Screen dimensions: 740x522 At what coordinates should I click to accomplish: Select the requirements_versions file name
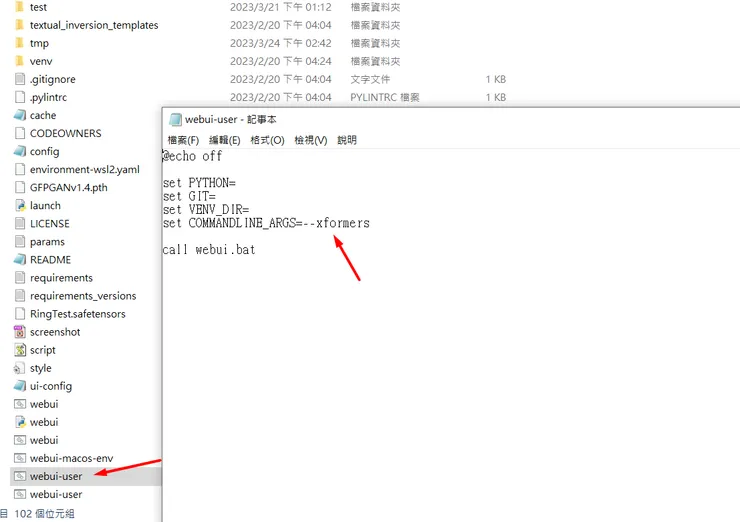click(x=83, y=296)
